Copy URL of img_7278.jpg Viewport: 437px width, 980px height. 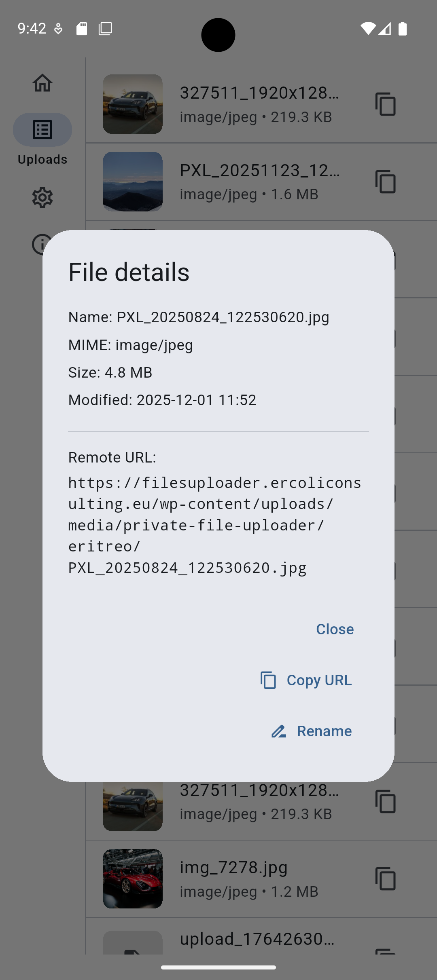click(x=385, y=879)
